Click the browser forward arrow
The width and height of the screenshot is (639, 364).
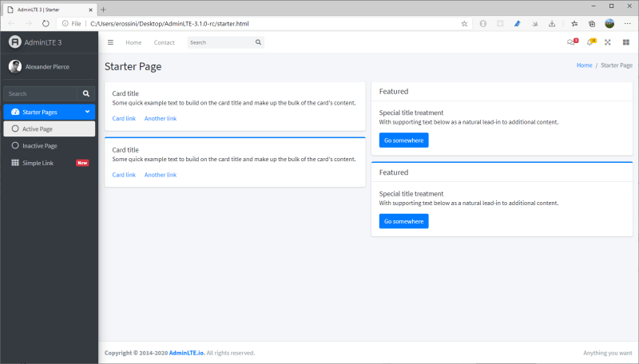[29, 24]
